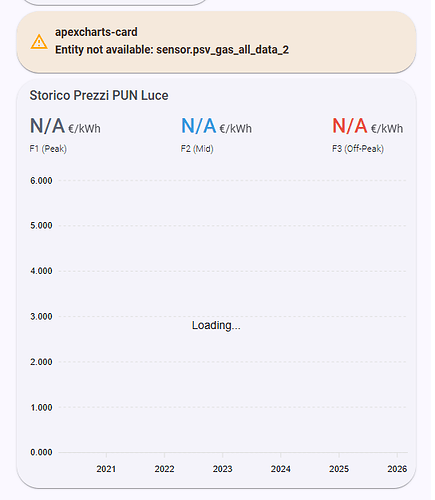Click the 3.000 y-axis gridline label
The height and width of the screenshot is (500, 435).
(41, 316)
